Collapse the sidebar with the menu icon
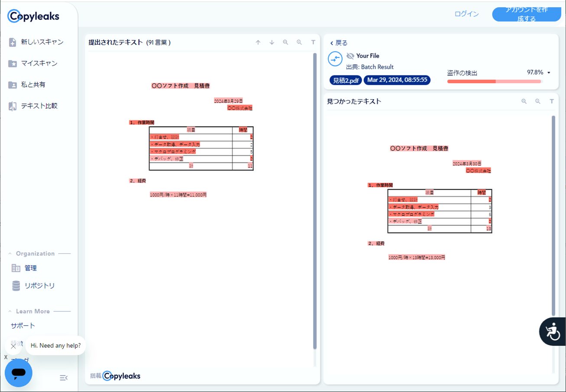 pyautogui.click(x=64, y=378)
